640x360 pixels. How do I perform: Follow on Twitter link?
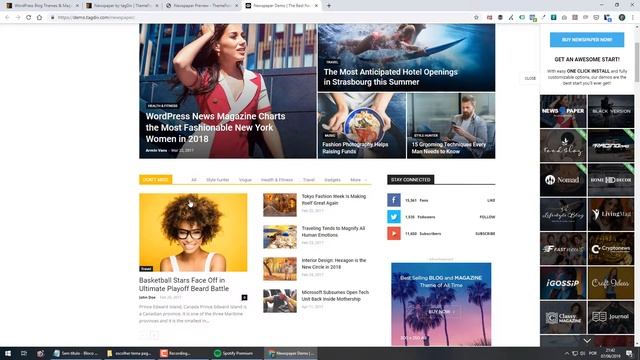pos(487,217)
